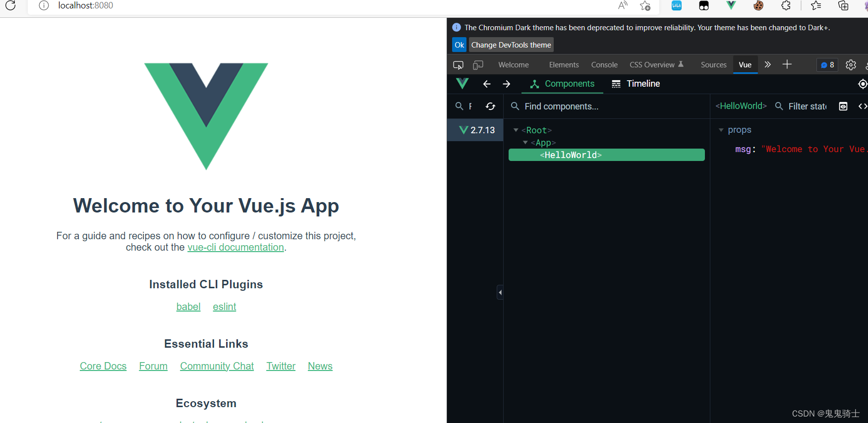The image size is (868, 423).
Task: Open the eslint plugin link
Action: 225,307
